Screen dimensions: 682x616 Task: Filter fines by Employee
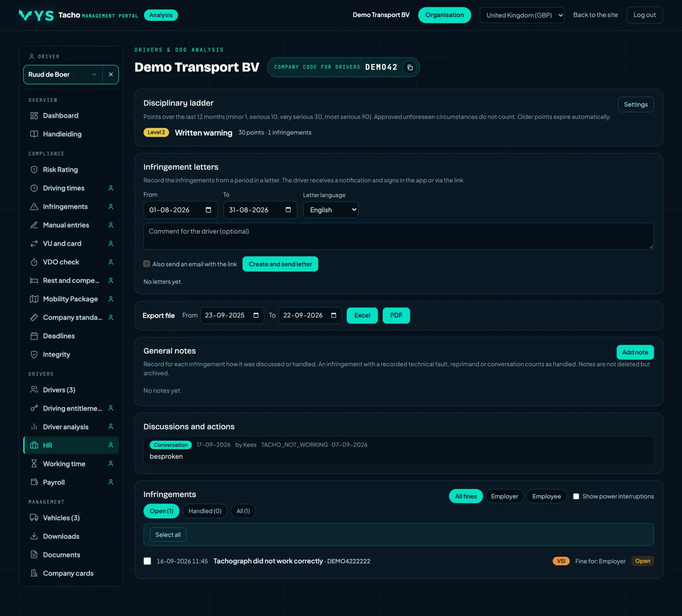pos(546,496)
